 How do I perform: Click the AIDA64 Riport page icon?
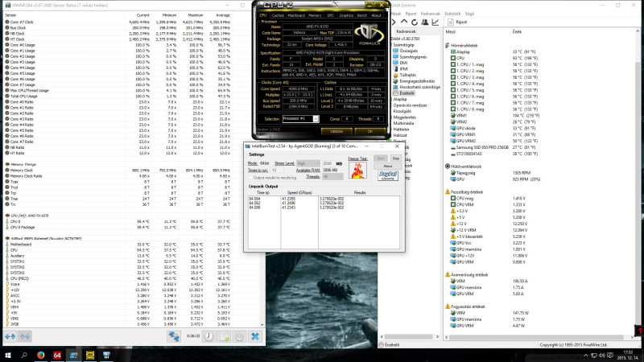coord(451,22)
